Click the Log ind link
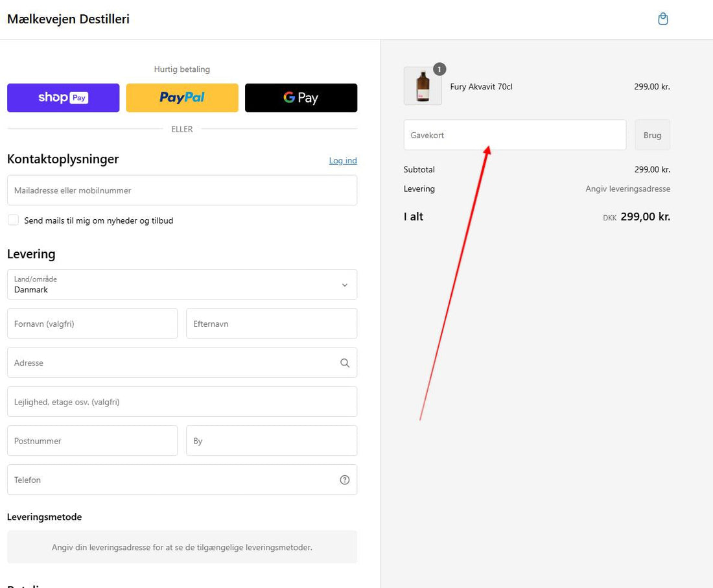The width and height of the screenshot is (713, 588). coord(343,161)
